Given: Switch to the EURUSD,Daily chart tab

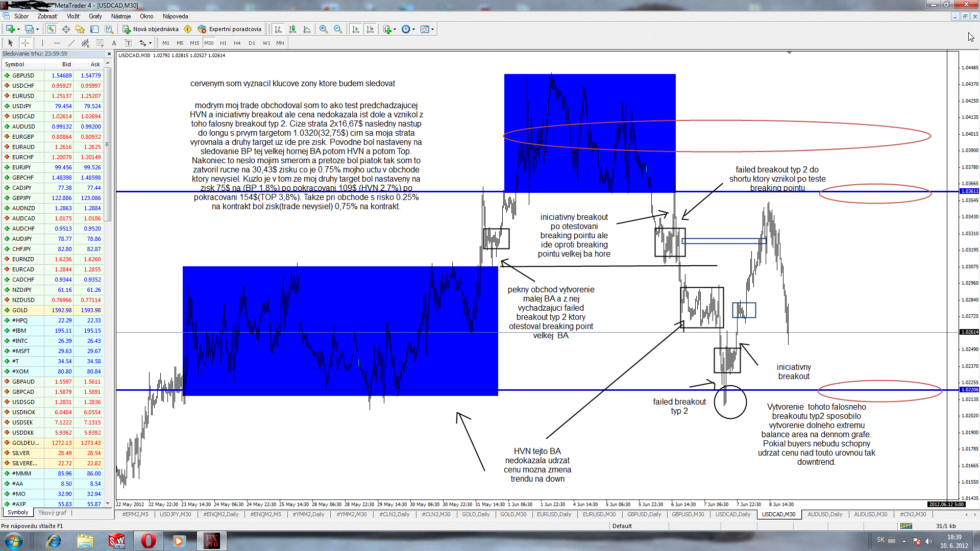Looking at the screenshot, I should coord(554,514).
